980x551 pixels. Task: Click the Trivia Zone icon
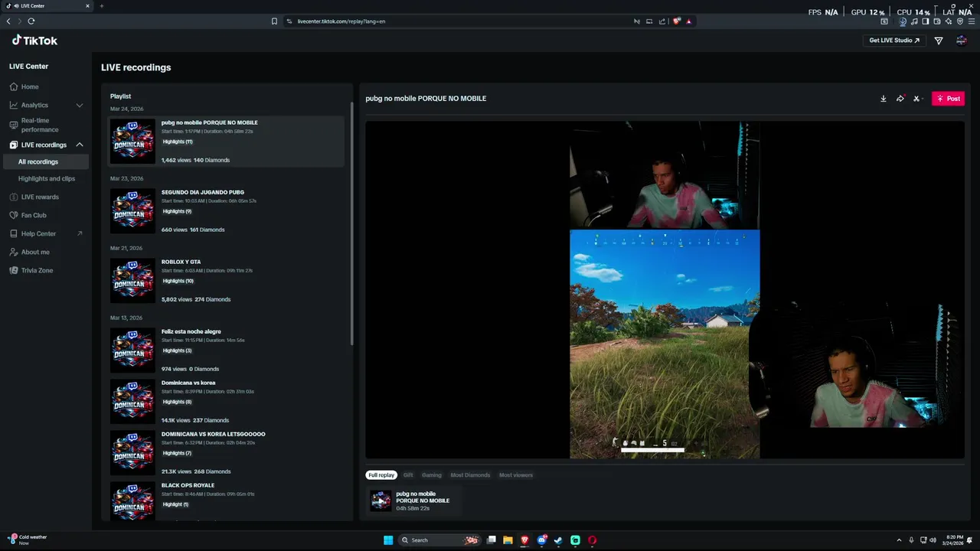[14, 270]
